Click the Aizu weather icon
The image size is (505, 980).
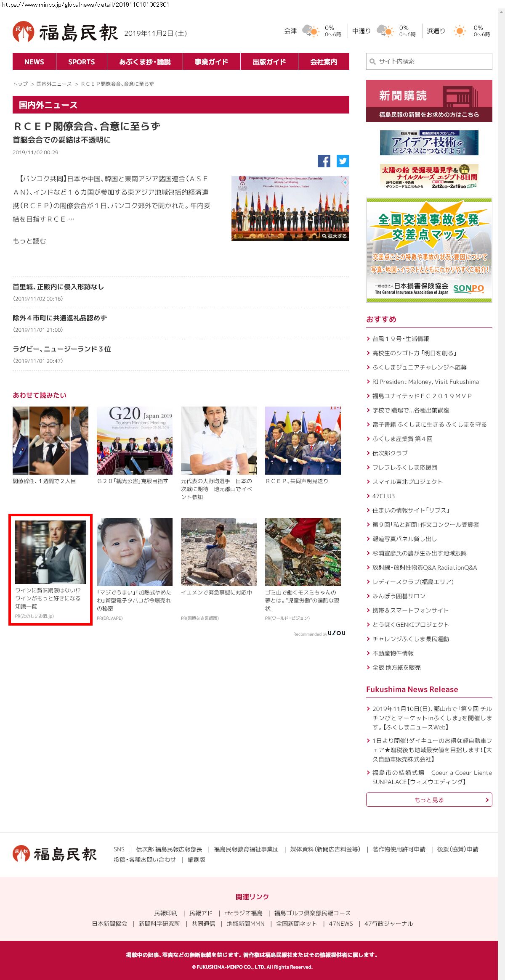click(311, 31)
